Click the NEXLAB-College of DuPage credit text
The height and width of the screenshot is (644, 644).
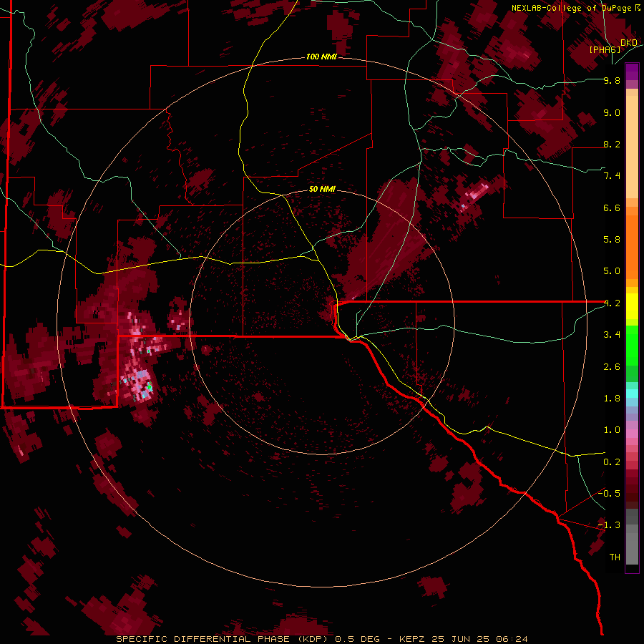[x=572, y=8]
